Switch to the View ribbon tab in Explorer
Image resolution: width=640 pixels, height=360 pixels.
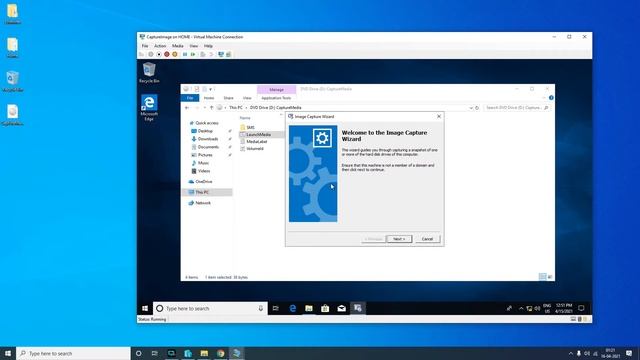pos(247,98)
